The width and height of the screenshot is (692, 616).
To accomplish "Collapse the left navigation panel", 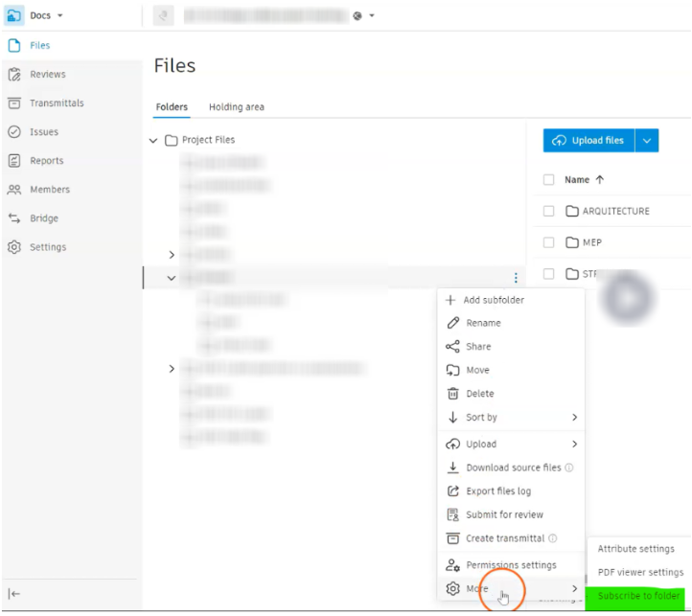I will (14, 594).
